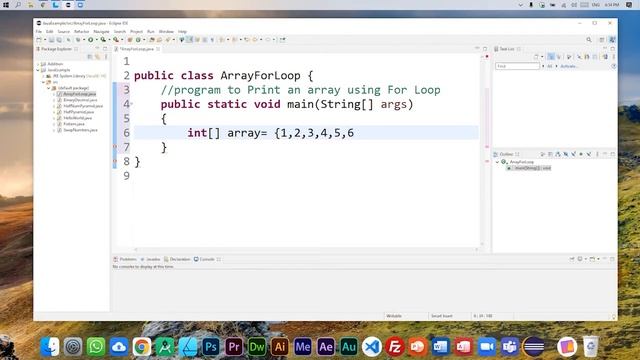Click the Open Type folder icon
The height and width of the screenshot is (360, 640).
coord(152,40)
